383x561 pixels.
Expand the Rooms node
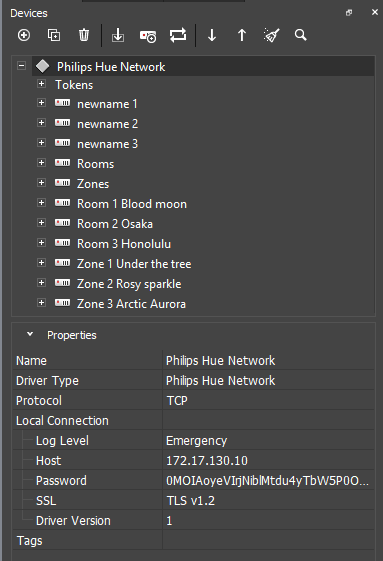pyautogui.click(x=42, y=163)
